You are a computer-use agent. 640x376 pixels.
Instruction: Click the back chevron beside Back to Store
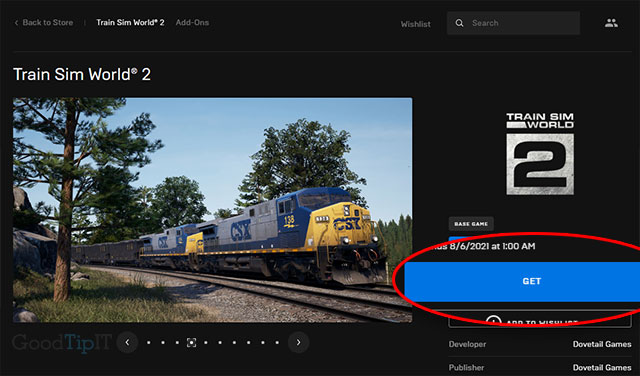point(16,23)
